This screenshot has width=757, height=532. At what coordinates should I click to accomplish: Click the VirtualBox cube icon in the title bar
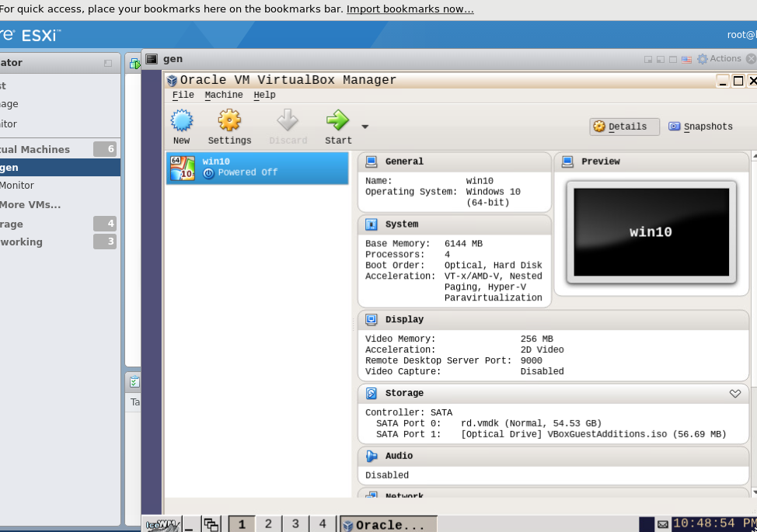(172, 81)
